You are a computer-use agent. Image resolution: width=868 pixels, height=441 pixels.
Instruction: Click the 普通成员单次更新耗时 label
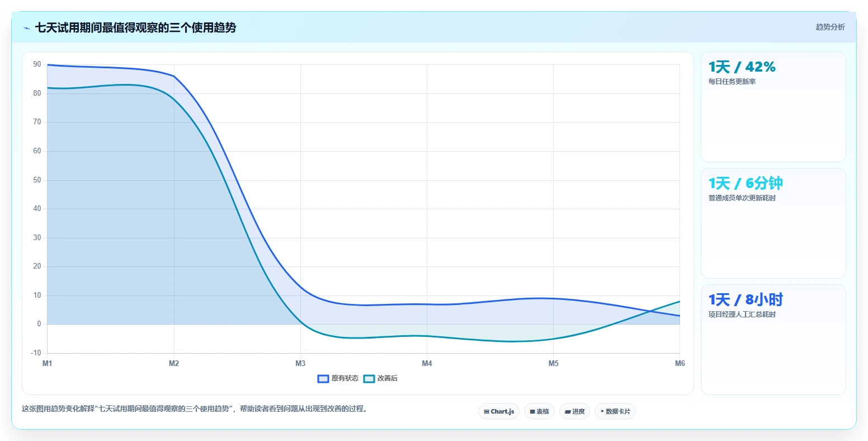tap(742, 198)
